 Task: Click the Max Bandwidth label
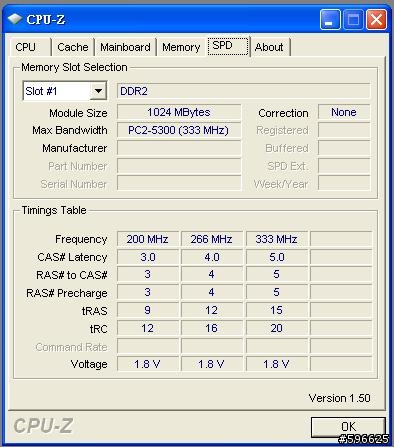(x=70, y=130)
